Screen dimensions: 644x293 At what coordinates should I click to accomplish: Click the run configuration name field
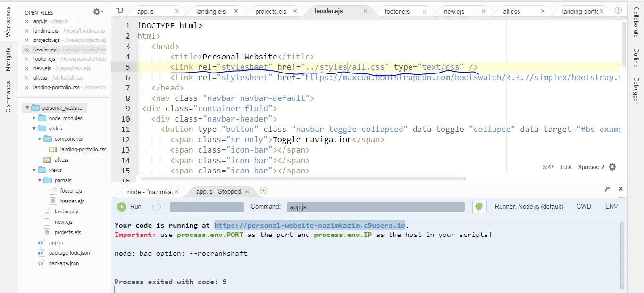pyautogui.click(x=207, y=207)
